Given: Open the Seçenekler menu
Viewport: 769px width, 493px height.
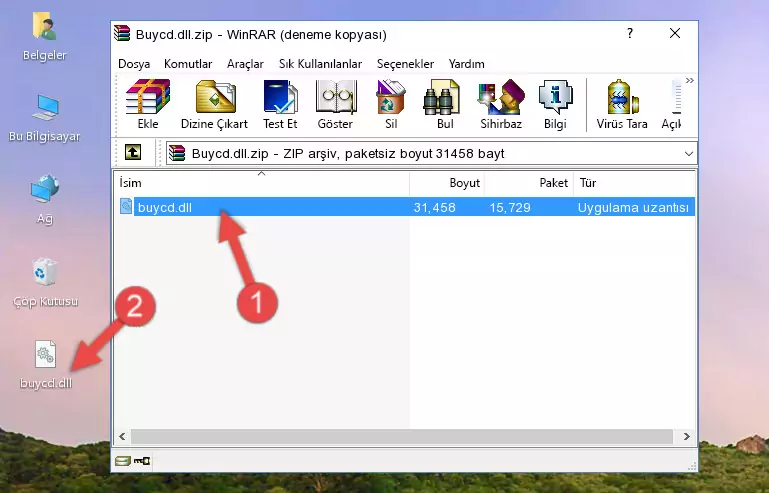Looking at the screenshot, I should (x=405, y=64).
